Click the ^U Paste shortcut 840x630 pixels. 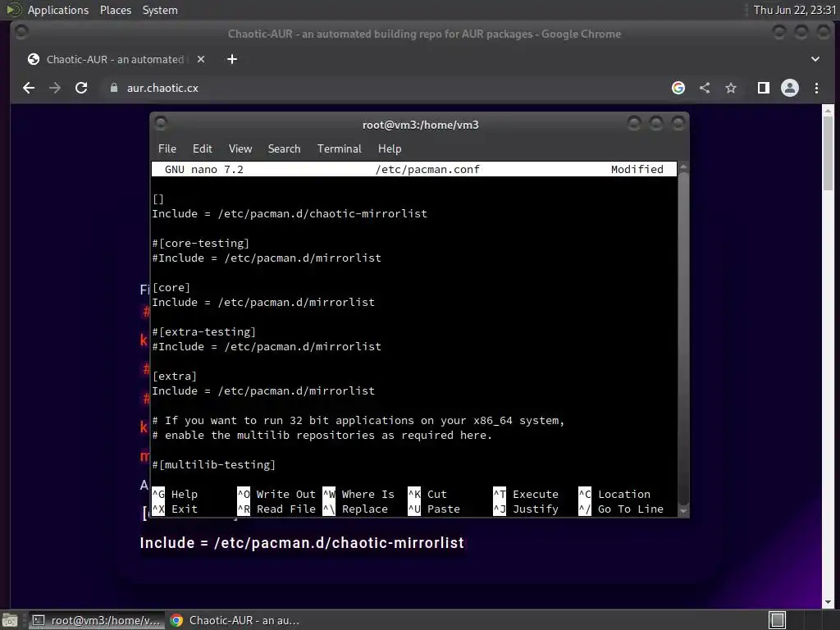tap(434, 509)
